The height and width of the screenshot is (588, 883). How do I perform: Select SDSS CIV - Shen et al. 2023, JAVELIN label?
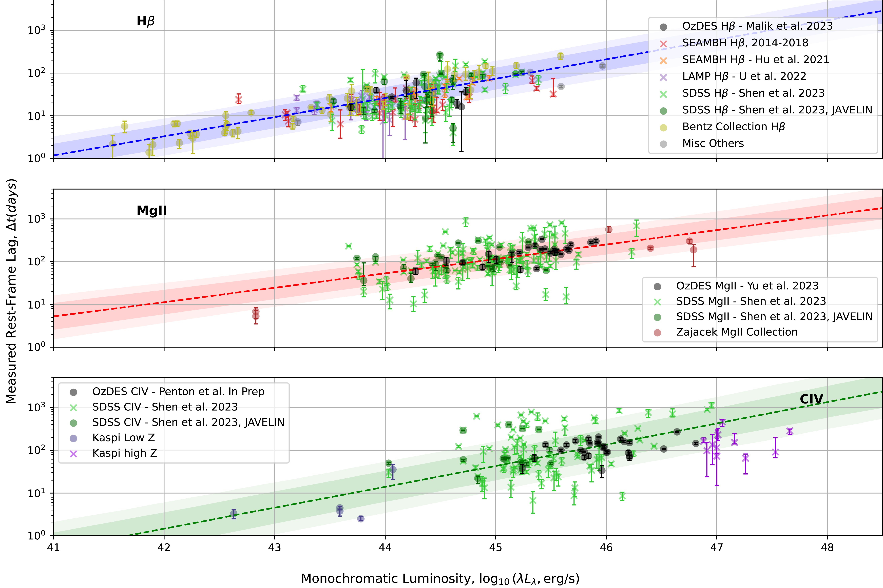click(188, 422)
